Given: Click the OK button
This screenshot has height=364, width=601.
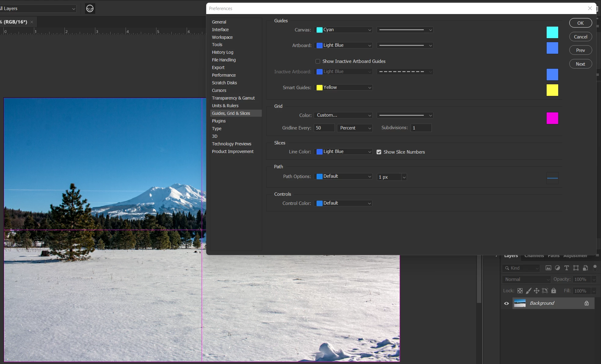Looking at the screenshot, I should click(580, 23).
